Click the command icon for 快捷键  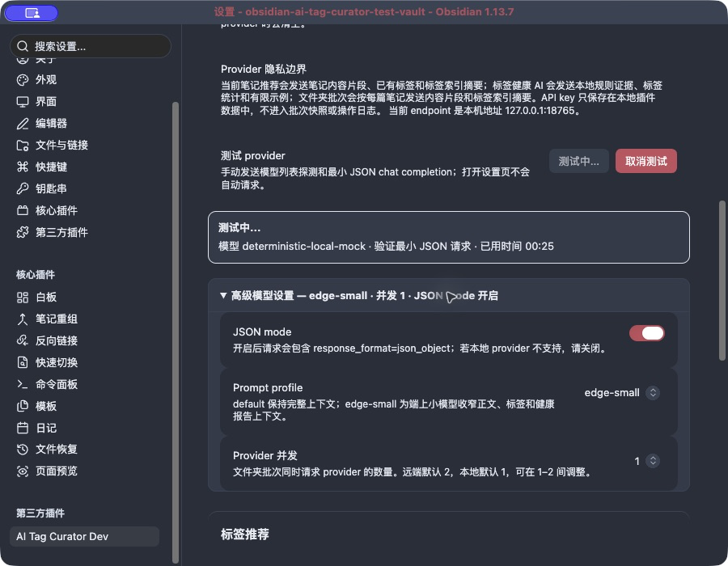pyautogui.click(x=23, y=167)
